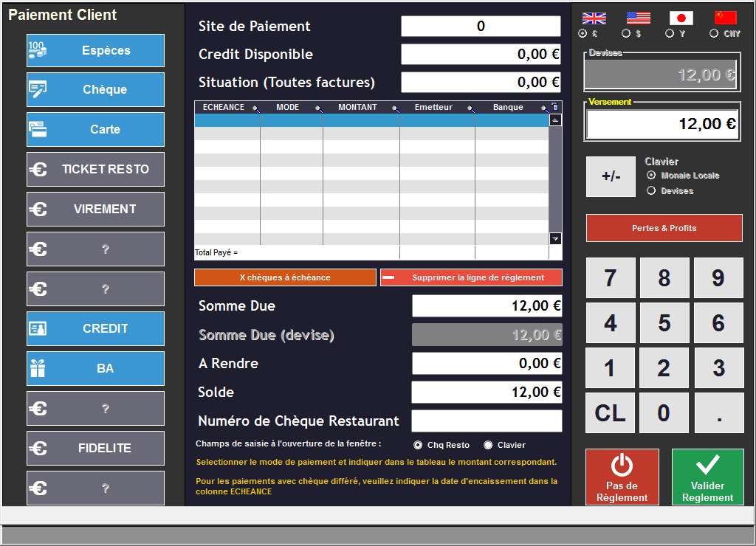Open the ECHEANCE column filter
The height and width of the screenshot is (546, 756).
[x=256, y=108]
